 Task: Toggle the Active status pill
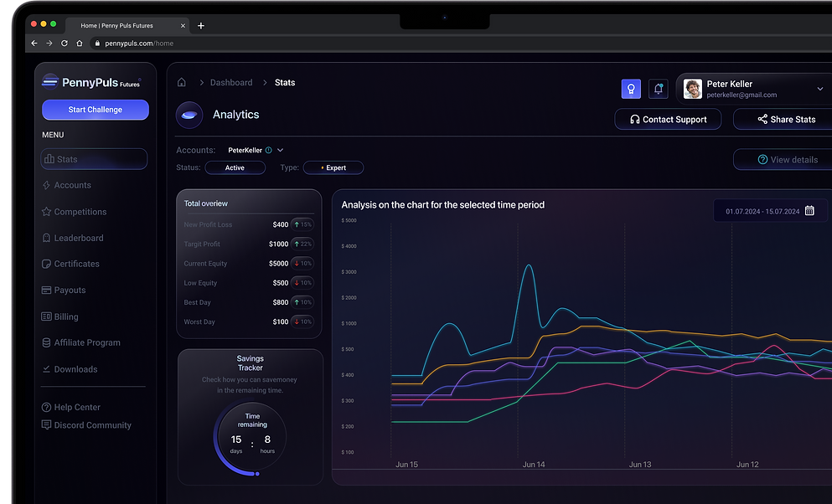pyautogui.click(x=235, y=167)
